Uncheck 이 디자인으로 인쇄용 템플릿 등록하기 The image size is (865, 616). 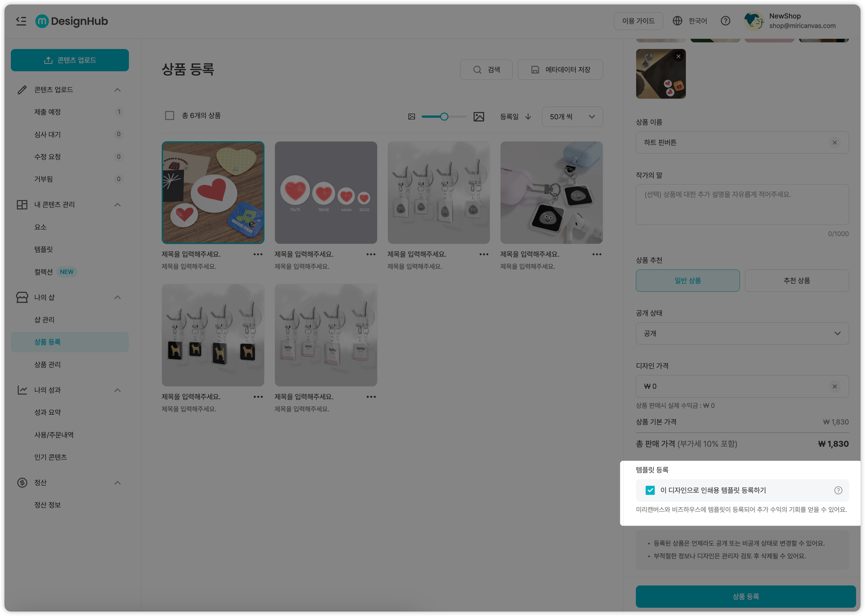click(x=650, y=490)
